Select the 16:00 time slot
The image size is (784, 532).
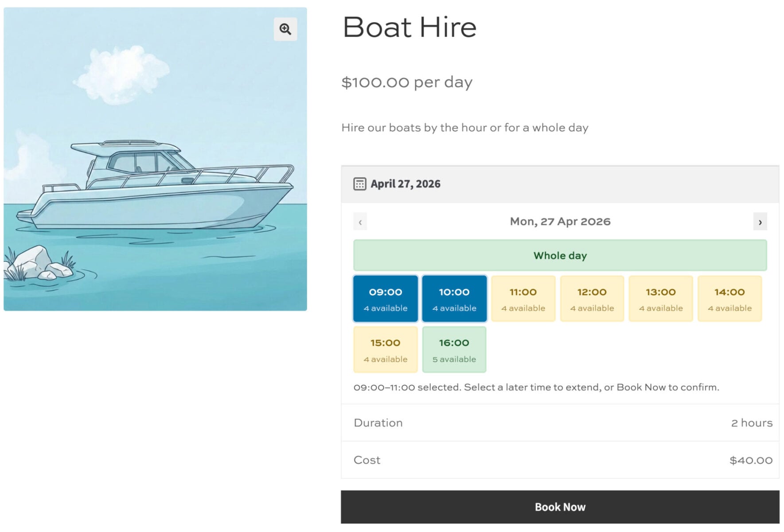click(454, 349)
